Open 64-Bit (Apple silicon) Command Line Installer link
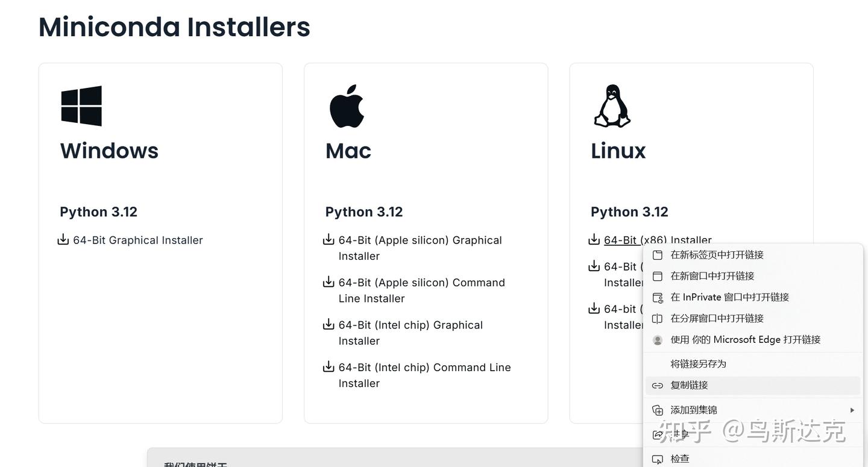868x467 pixels. (x=422, y=290)
